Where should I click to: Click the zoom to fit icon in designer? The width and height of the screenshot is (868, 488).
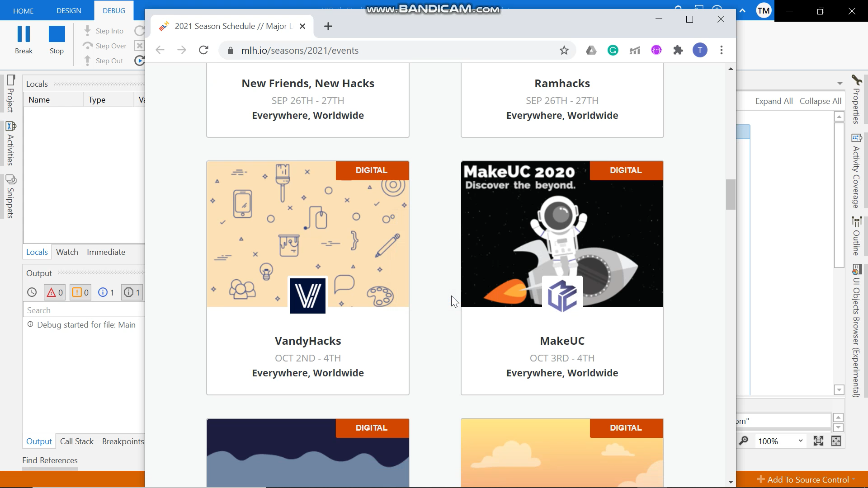point(818,441)
